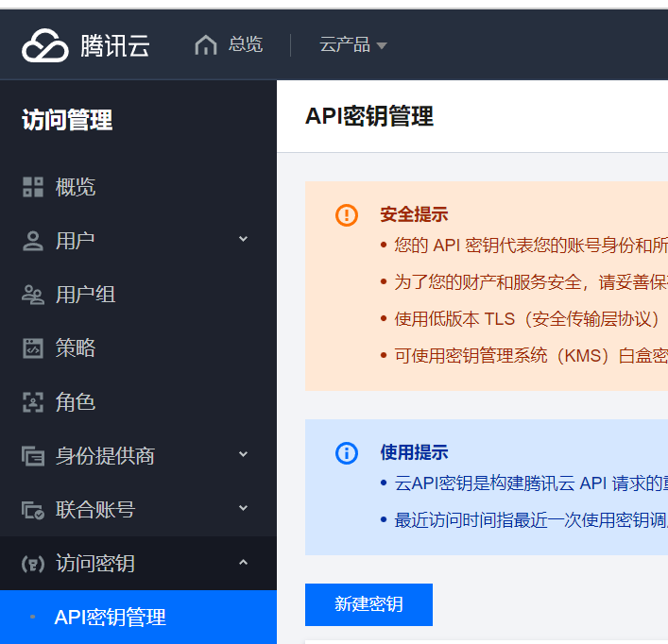Click the line starting 可使用密钥管理系统
668x644 pixels.
click(531, 356)
